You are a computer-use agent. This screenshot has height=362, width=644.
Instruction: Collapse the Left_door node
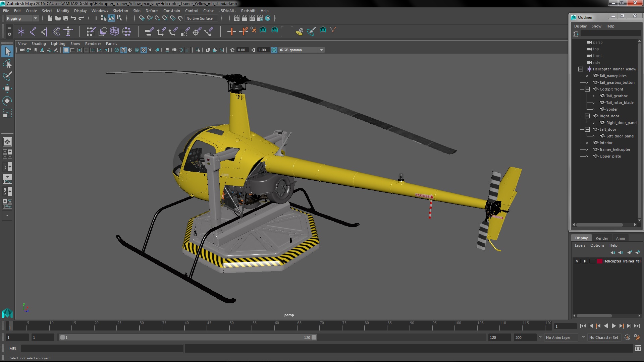point(587,129)
